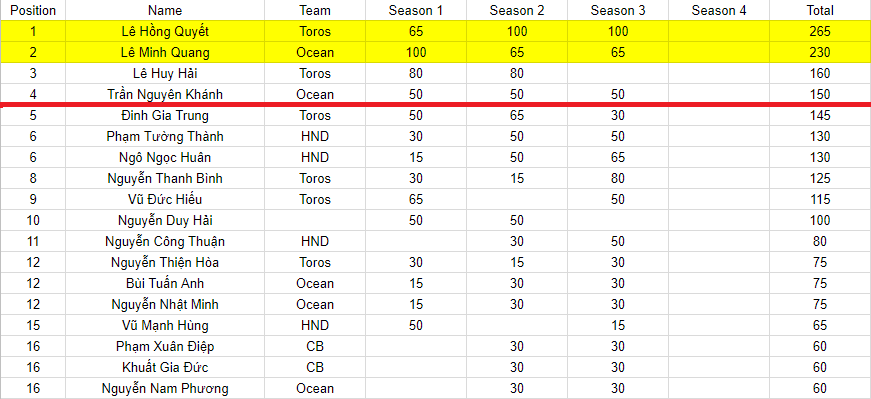The width and height of the screenshot is (871, 399).
Task: Select the Season 4 header cell
Action: point(719,10)
